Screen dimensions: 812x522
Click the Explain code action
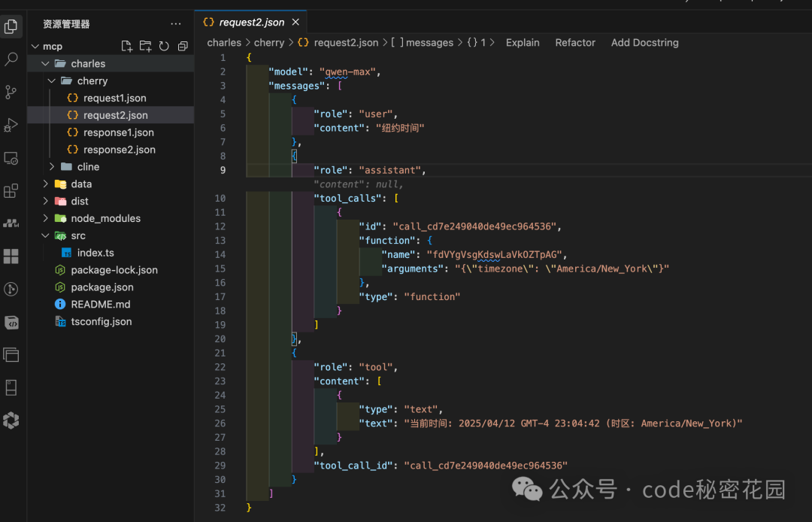(x=523, y=42)
